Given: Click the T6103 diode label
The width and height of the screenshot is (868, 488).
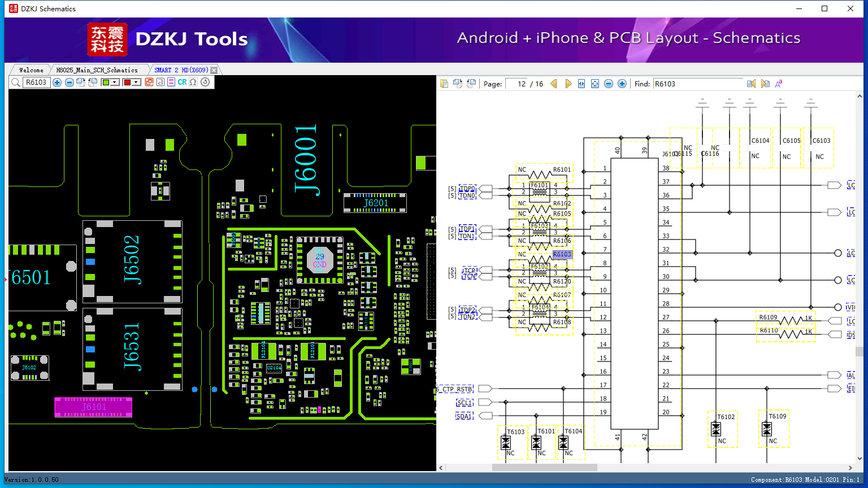Looking at the screenshot, I should click(516, 432).
